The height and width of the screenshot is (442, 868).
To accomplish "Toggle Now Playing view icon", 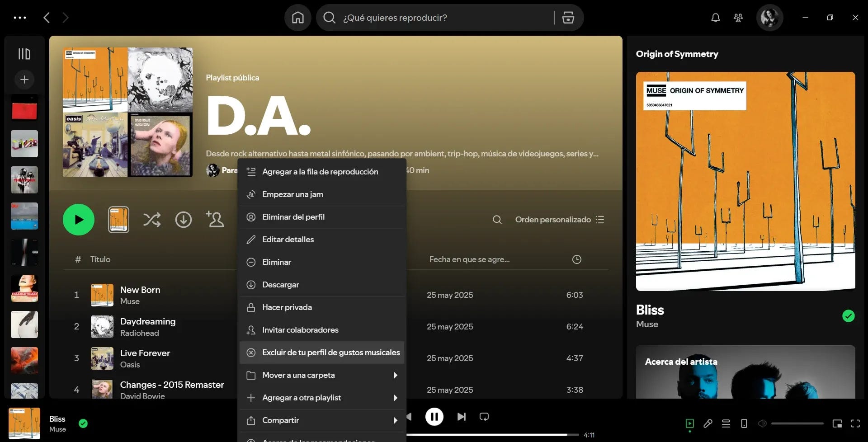I will 690,423.
